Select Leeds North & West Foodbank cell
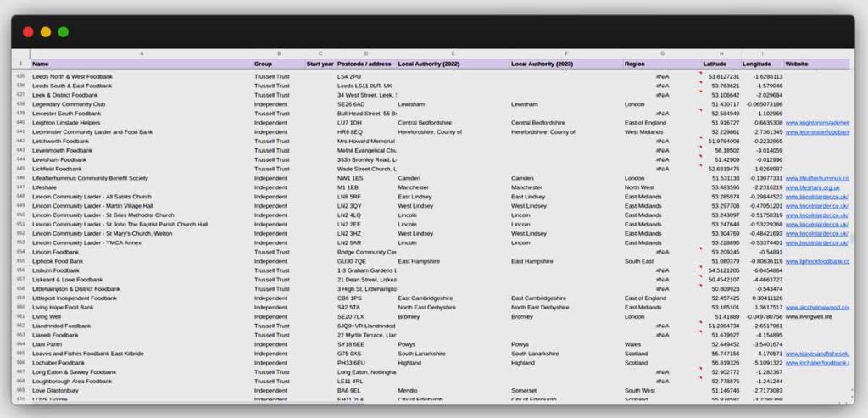Viewport: 868px width, 418px height. (142, 76)
